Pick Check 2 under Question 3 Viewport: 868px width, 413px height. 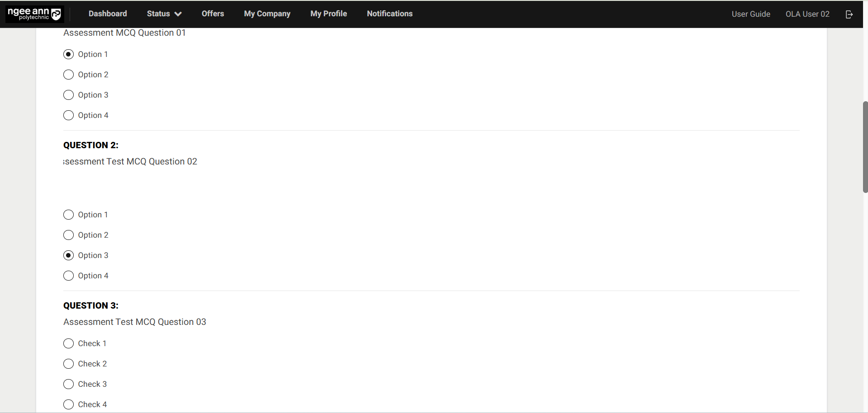[69, 364]
